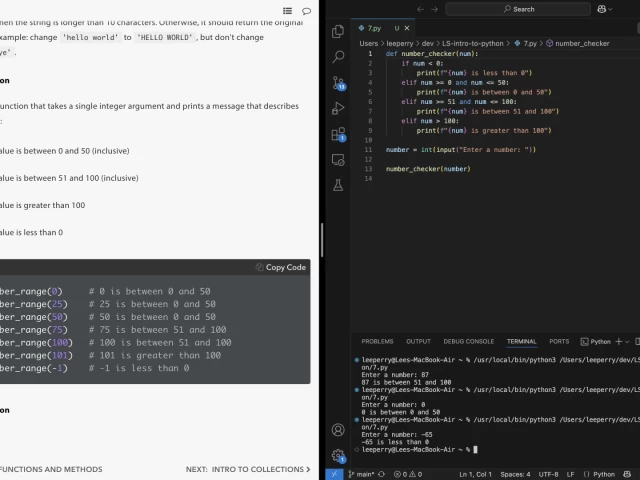Click Spaces: 4 indentation setting
640x480 pixels.
515,474
